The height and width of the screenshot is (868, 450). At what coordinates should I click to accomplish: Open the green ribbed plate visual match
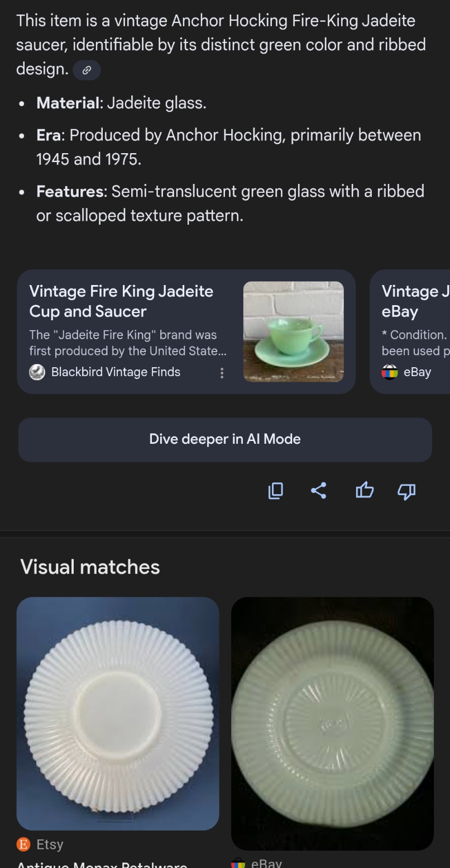(x=332, y=723)
